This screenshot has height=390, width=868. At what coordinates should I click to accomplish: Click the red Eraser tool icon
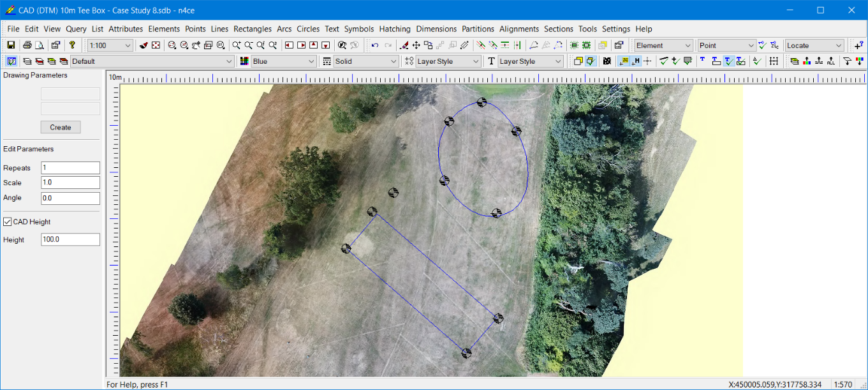[x=404, y=45]
